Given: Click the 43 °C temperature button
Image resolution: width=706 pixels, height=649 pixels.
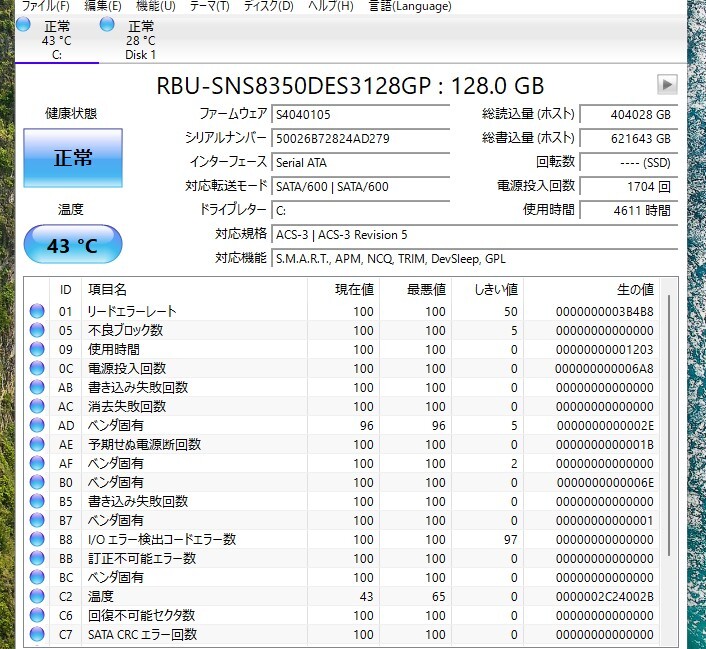Looking at the screenshot, I should 73,245.
